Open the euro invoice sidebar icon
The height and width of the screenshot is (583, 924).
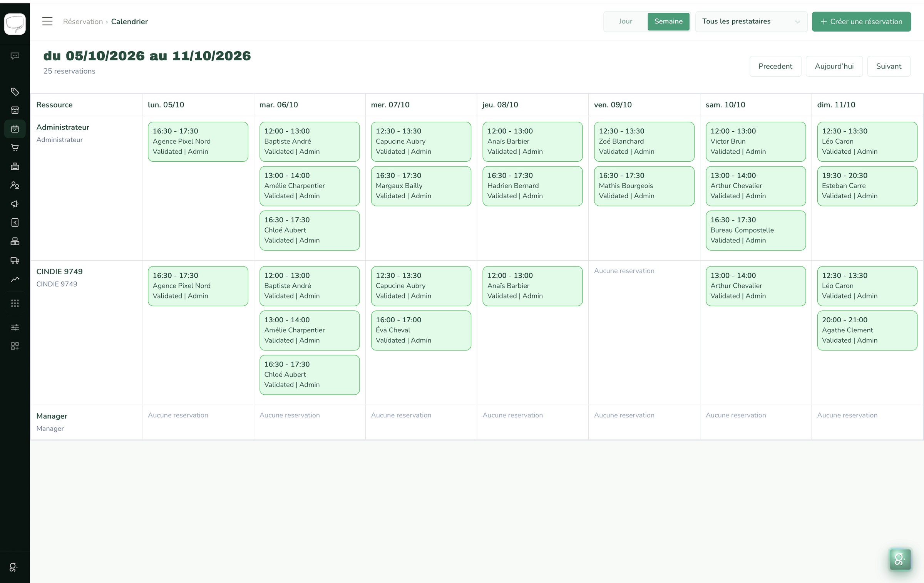click(15, 223)
